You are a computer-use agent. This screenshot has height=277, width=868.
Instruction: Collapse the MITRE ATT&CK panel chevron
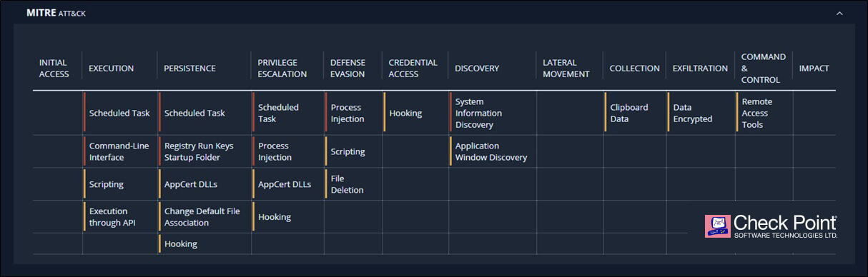839,13
